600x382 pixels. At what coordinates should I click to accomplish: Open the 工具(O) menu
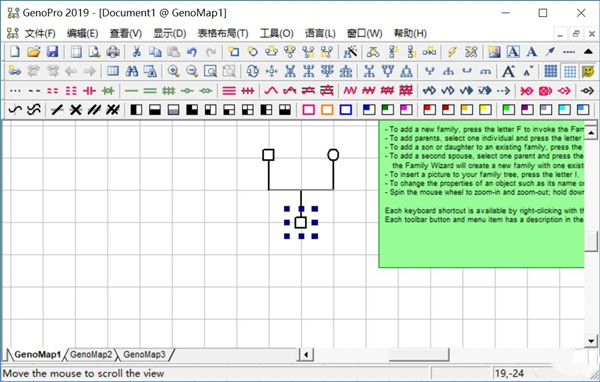277,34
